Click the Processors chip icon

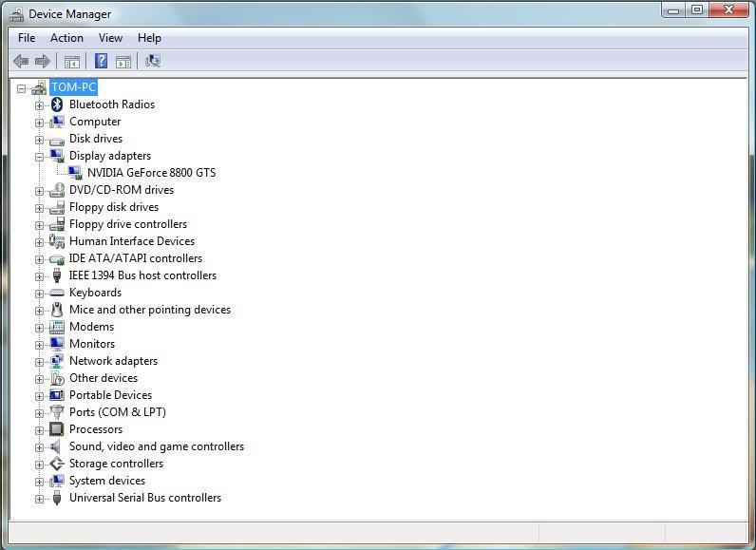[57, 429]
